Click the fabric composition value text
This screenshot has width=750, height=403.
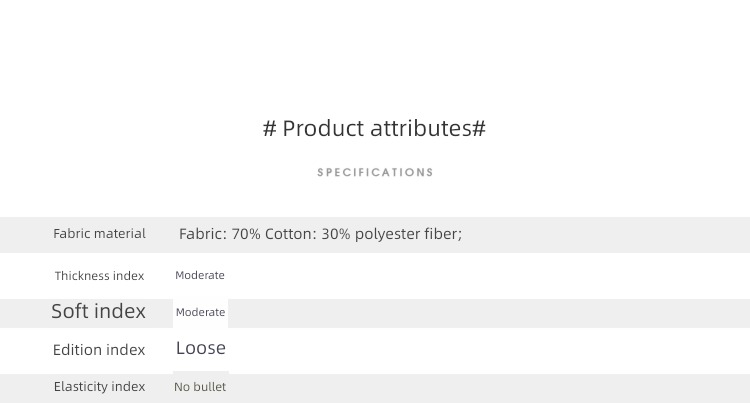[x=320, y=234]
